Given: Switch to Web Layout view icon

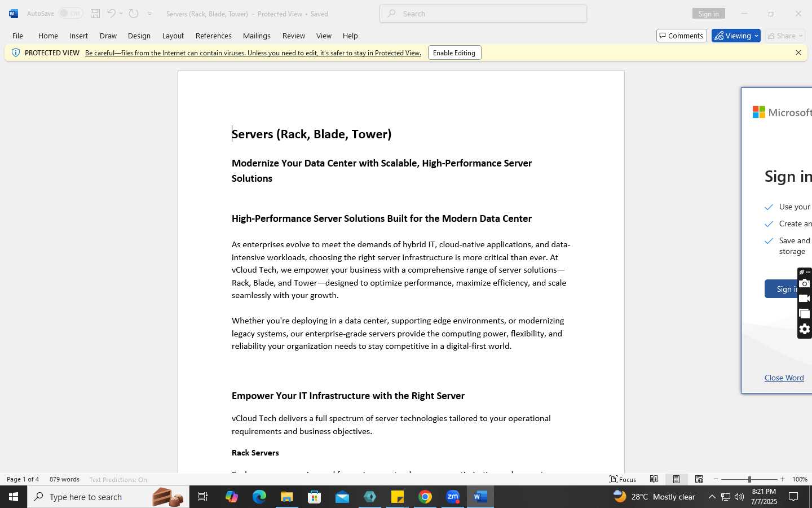Looking at the screenshot, I should (x=699, y=479).
